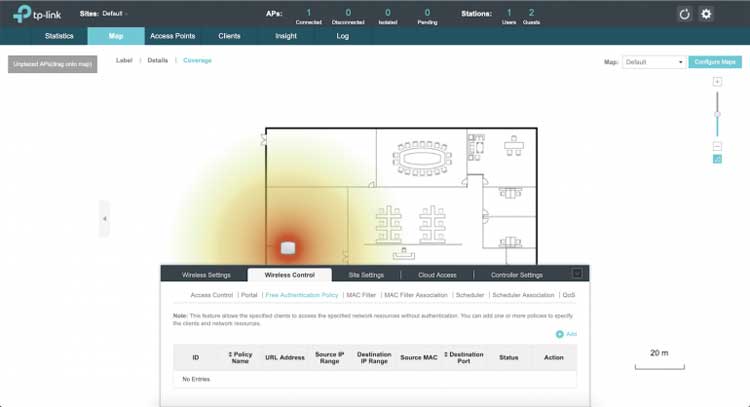Open settings via the gear icon
This screenshot has height=407, width=750.
coord(706,14)
